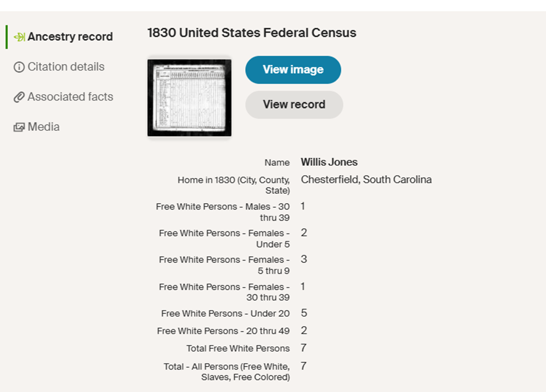546x392 pixels.
Task: Open the Citation details tab
Action: pos(66,67)
